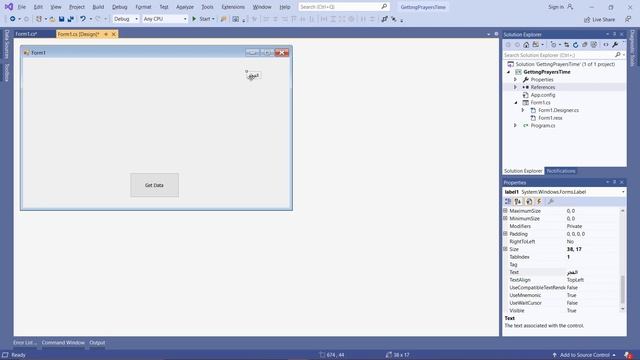
Task: Click the Undo toolbar icon
Action: [x=83, y=19]
